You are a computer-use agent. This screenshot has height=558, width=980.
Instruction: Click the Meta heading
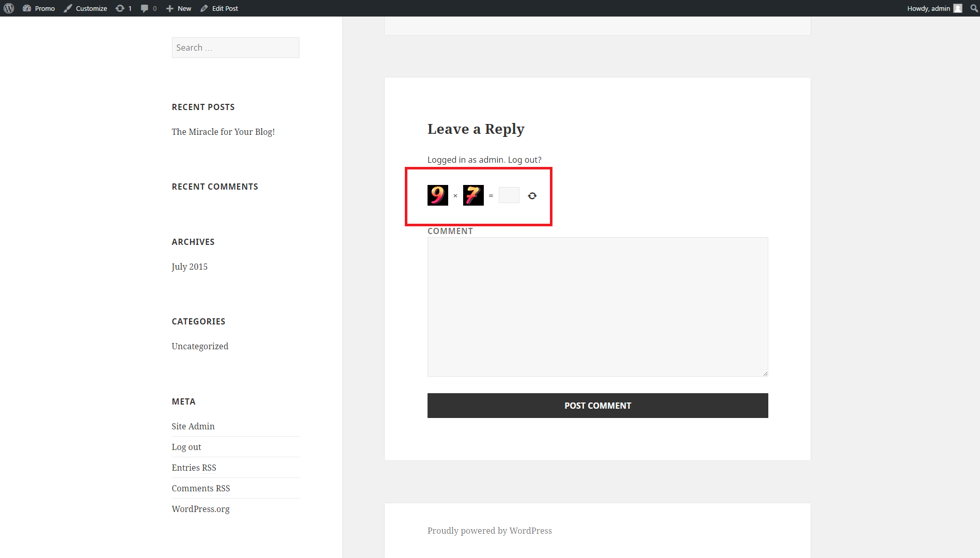point(184,401)
